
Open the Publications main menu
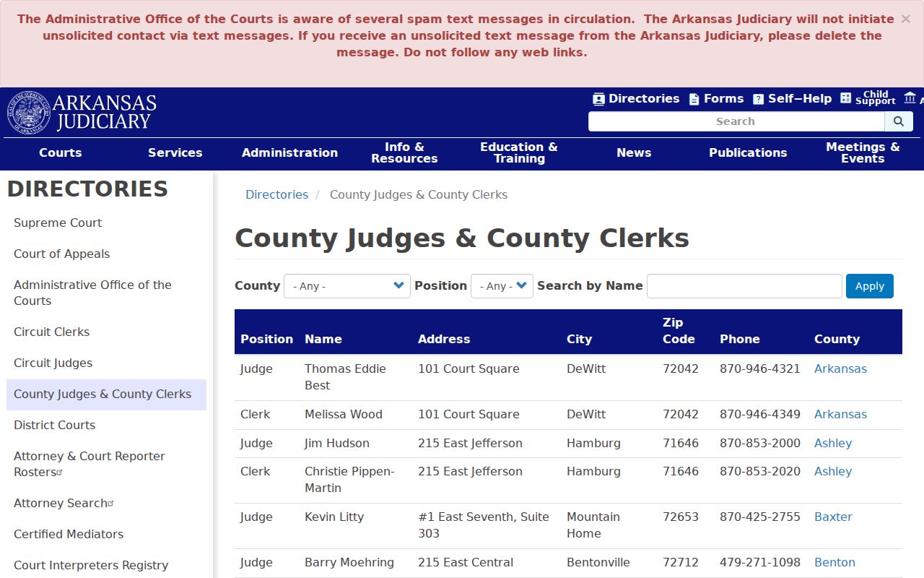(748, 153)
